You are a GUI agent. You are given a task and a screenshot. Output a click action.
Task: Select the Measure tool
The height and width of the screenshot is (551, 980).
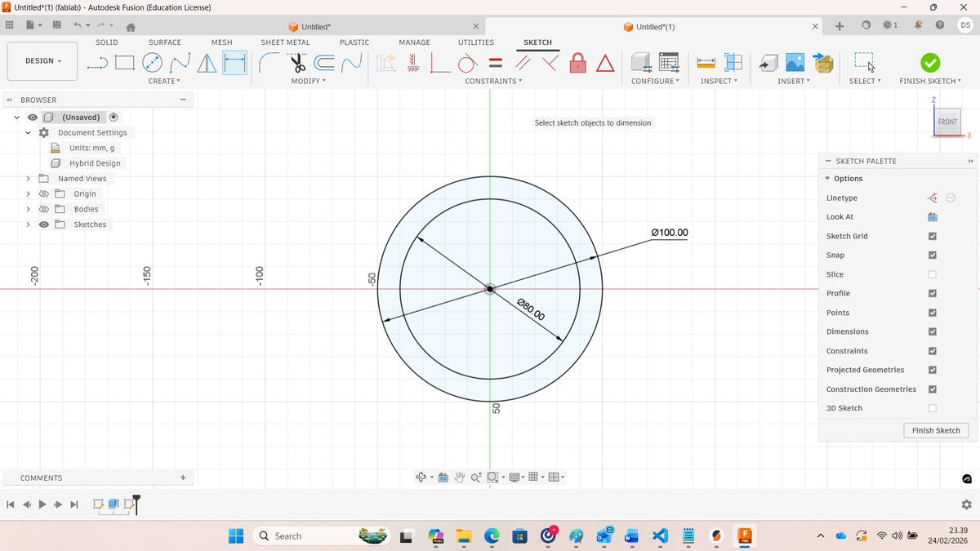(x=706, y=63)
